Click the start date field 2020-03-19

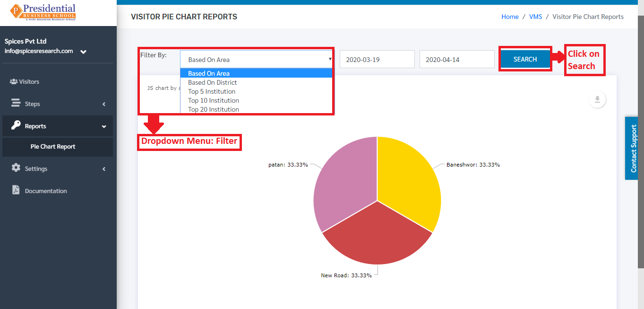tap(377, 60)
